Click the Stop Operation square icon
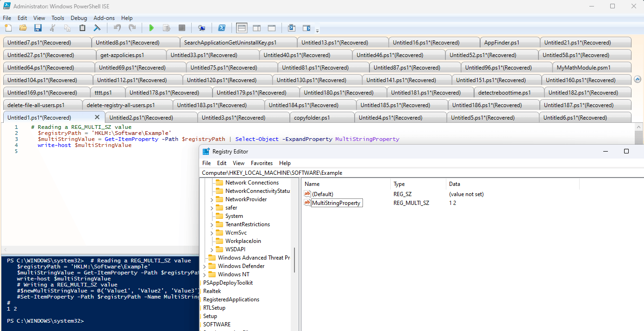The image size is (644, 331). coord(181,28)
